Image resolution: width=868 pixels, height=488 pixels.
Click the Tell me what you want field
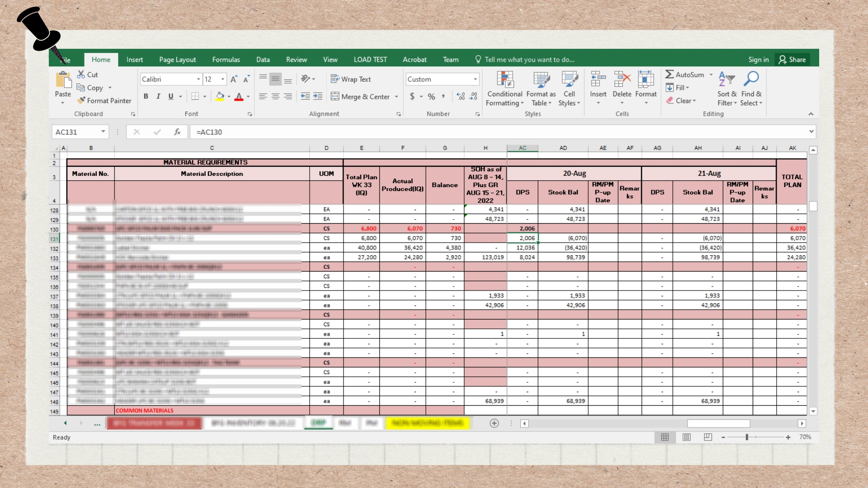[529, 60]
